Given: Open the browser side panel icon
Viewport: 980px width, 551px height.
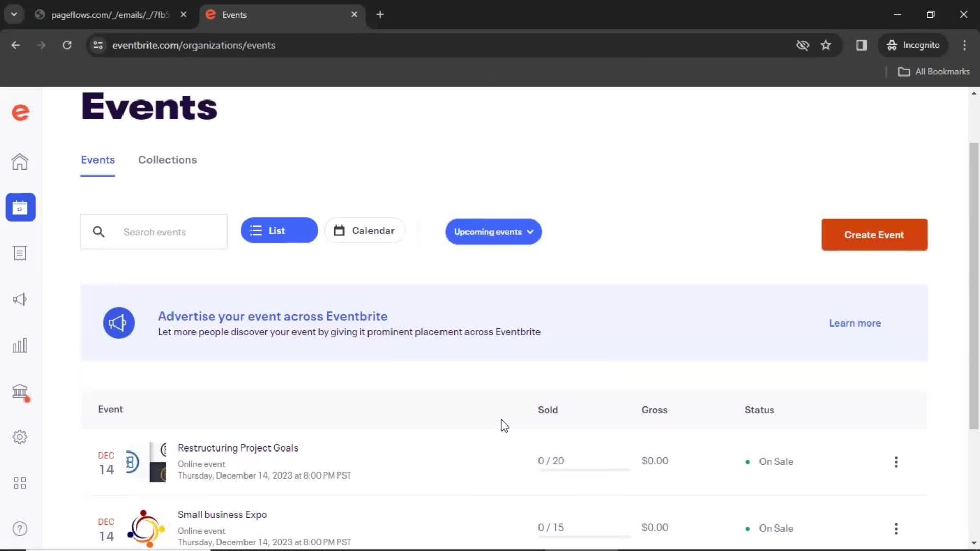Looking at the screenshot, I should click(x=862, y=45).
